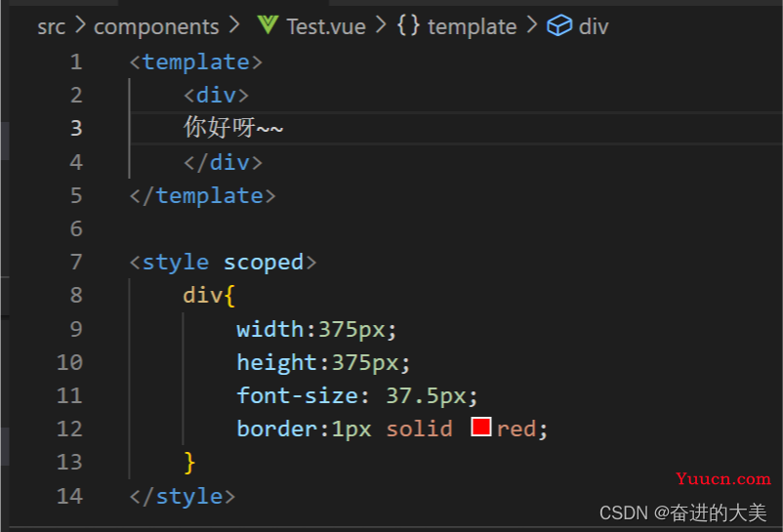Select the template breadcrumb item

click(x=472, y=26)
